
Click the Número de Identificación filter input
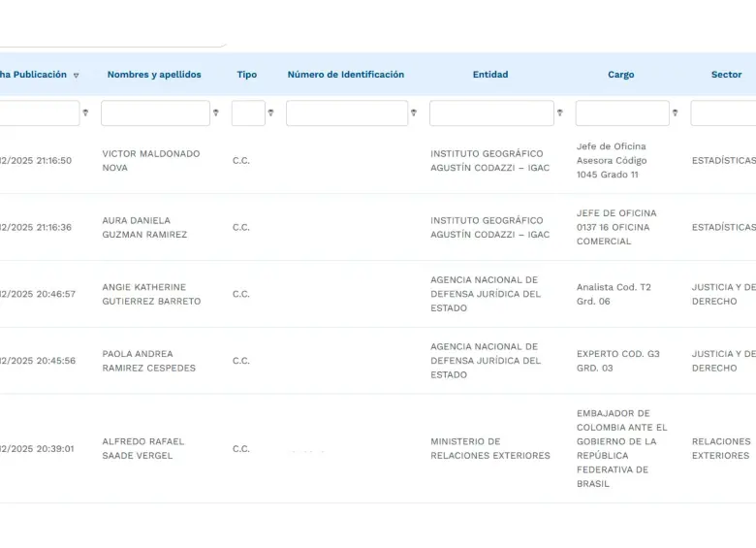pos(347,113)
